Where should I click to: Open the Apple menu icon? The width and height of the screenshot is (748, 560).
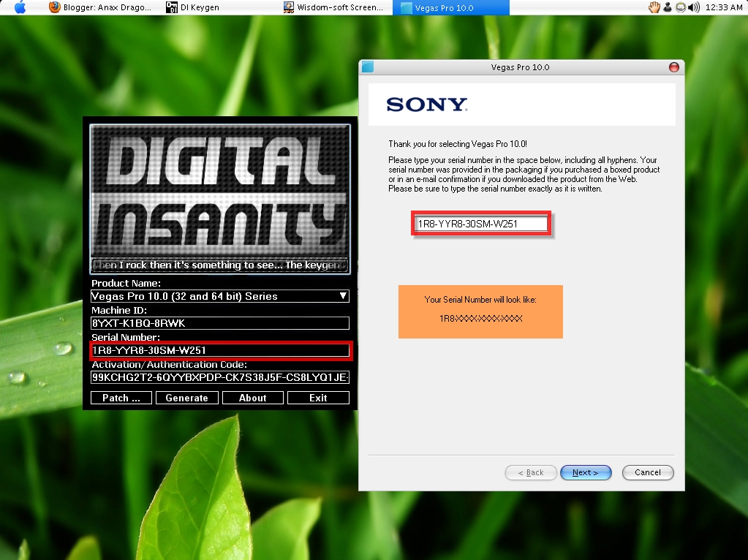(20, 7)
